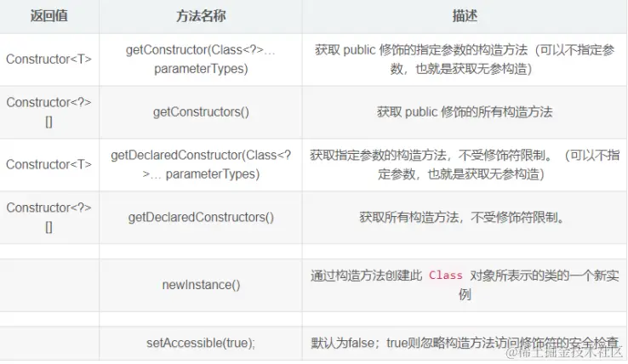Click Constructor<?>[] beside getDeclaredConstructors()

[49, 217]
